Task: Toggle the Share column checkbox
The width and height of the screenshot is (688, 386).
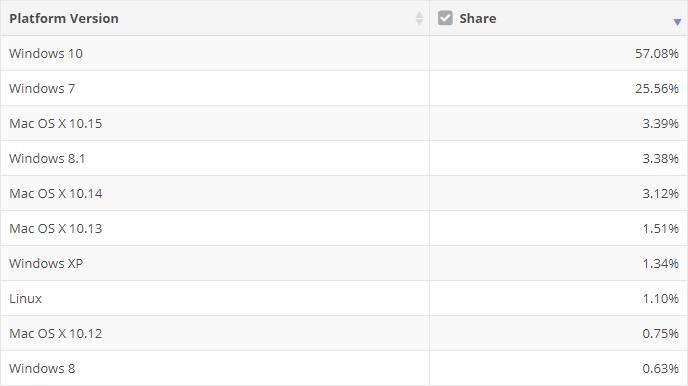Action: pyautogui.click(x=445, y=18)
